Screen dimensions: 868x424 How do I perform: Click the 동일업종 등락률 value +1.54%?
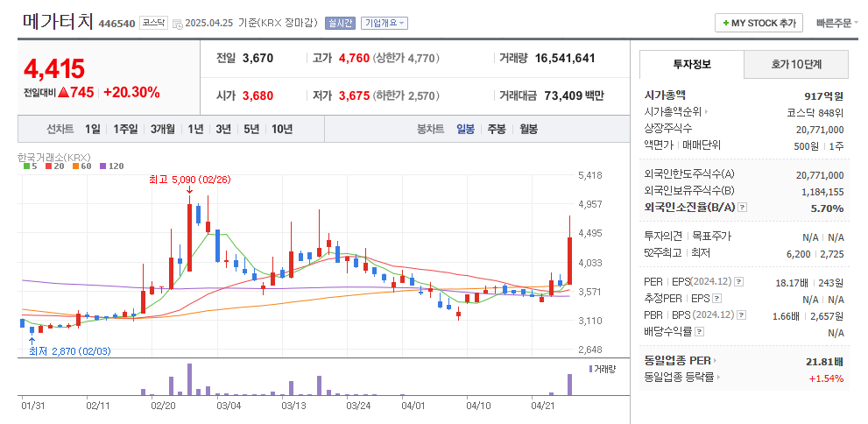point(827,378)
